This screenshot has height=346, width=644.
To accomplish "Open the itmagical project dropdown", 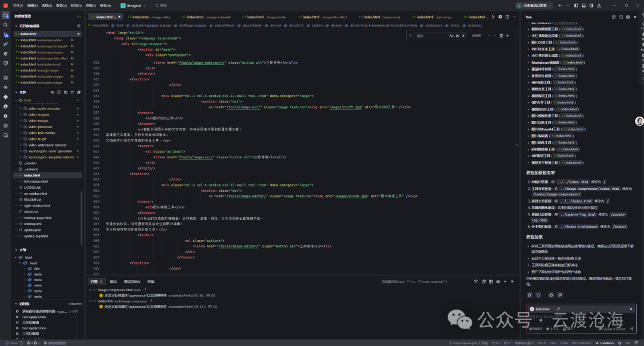I will point(134,6).
